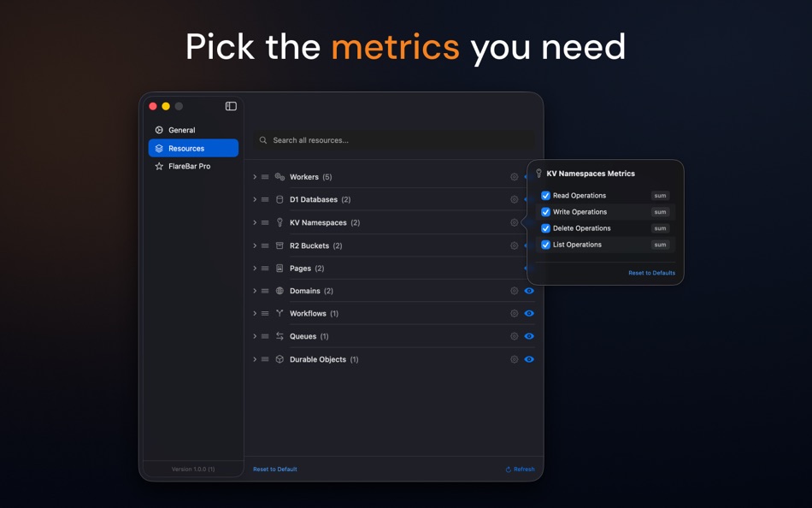
Task: Click sum badge for Delete Operations
Action: pos(660,228)
